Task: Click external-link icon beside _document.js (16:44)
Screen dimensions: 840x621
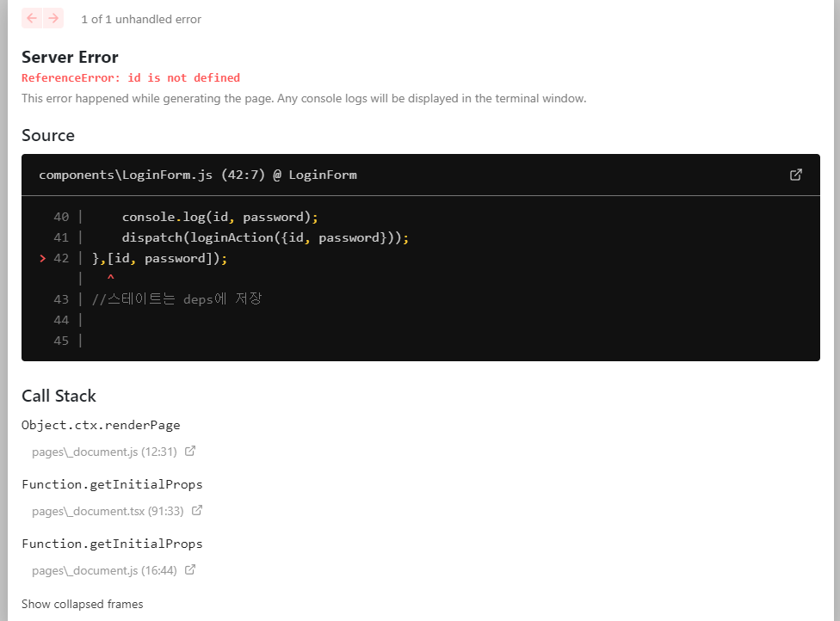Action: tap(190, 569)
